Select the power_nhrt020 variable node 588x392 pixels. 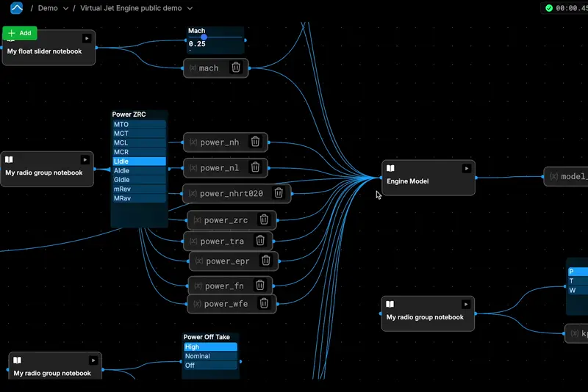point(237,193)
